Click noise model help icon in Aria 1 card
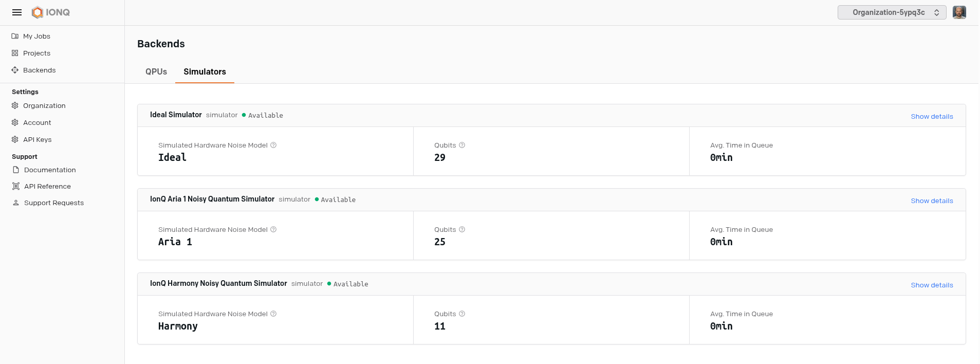This screenshot has width=980, height=364. click(x=273, y=229)
